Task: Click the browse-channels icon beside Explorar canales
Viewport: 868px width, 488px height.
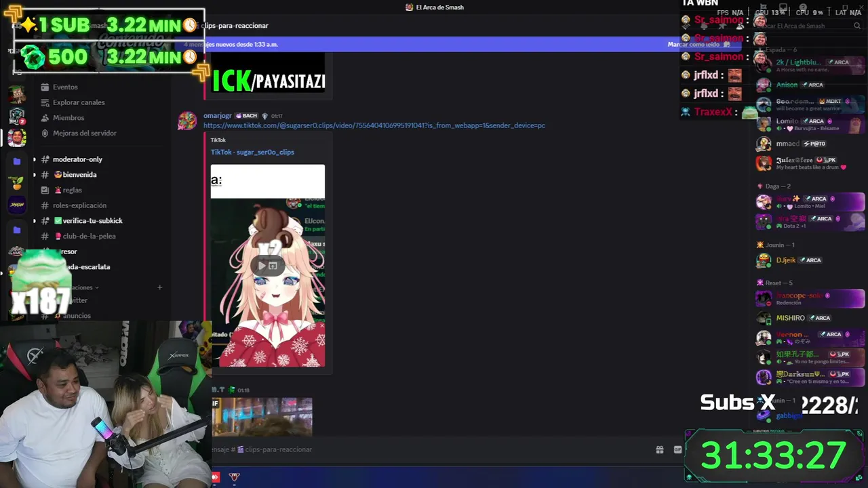Action: click(x=45, y=102)
